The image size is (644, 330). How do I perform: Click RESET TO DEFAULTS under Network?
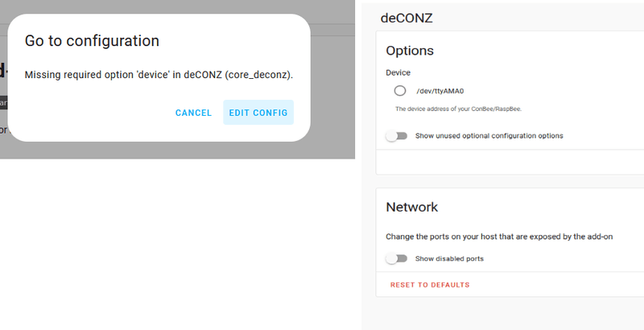430,285
